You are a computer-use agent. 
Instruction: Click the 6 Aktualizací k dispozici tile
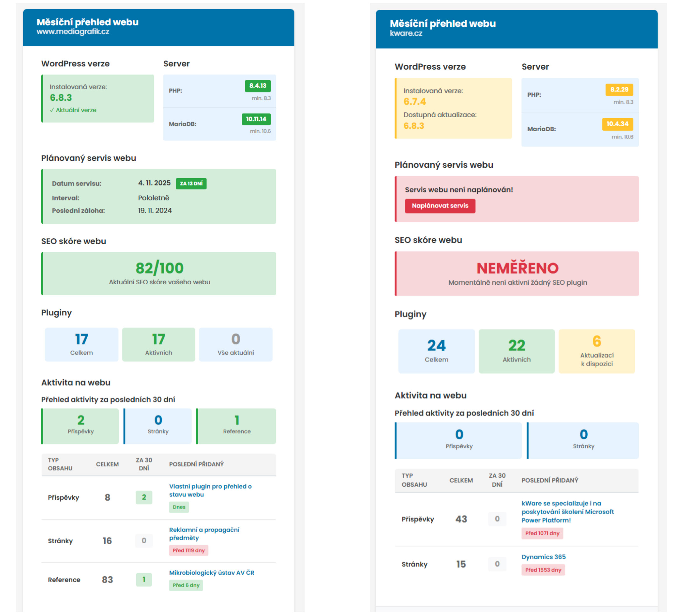pos(596,351)
